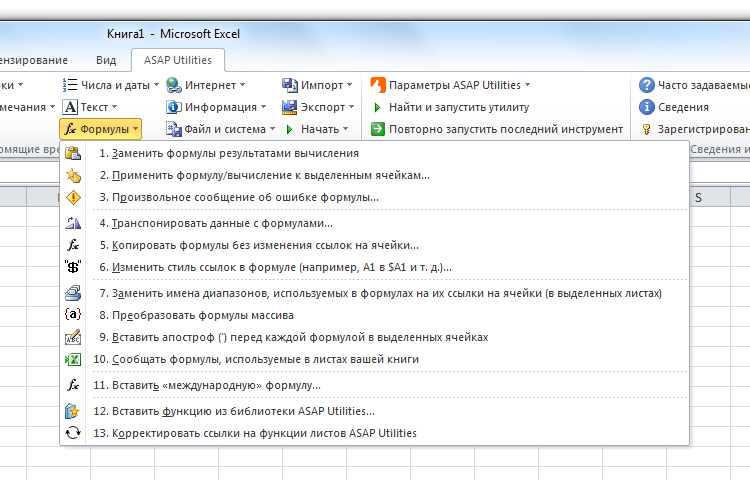Click the ABC apostrophe icon beside item 9
The width and height of the screenshot is (750, 480).
(x=73, y=337)
